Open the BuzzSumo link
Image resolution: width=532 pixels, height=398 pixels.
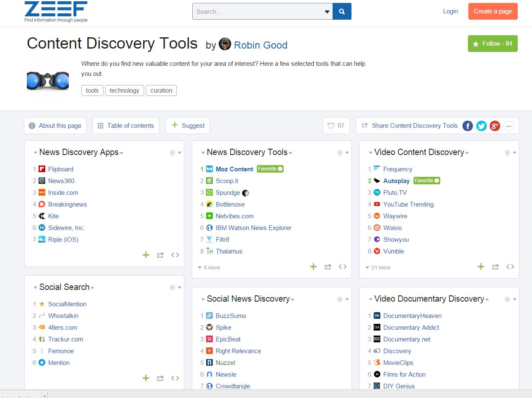(231, 316)
